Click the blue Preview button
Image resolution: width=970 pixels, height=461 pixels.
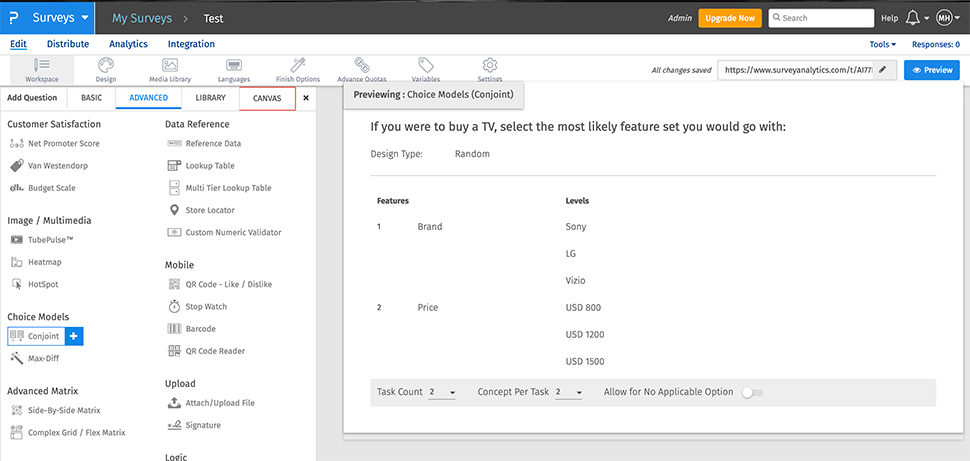[x=932, y=71]
